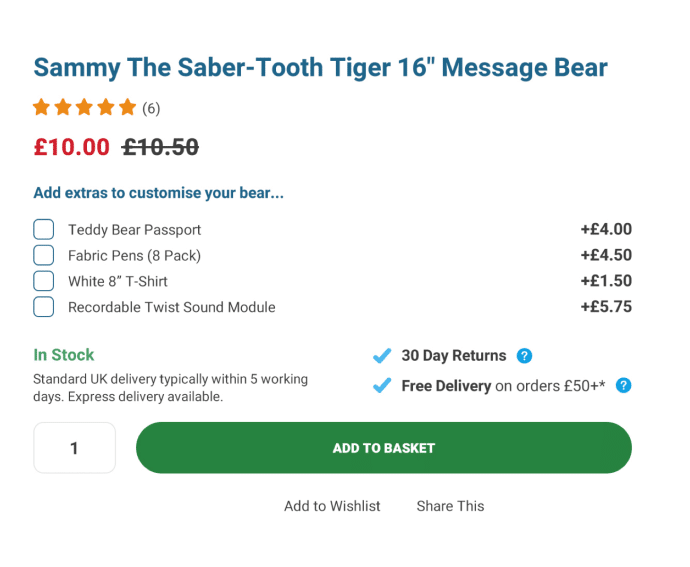This screenshot has width=690, height=567.
Task: Click the Add to Basket button
Action: [x=384, y=448]
